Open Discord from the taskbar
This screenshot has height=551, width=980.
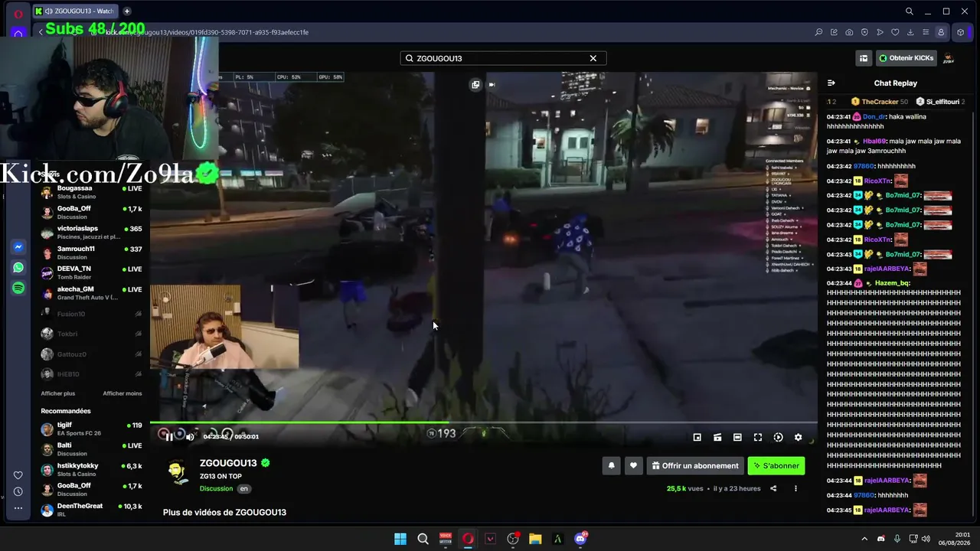(580, 539)
